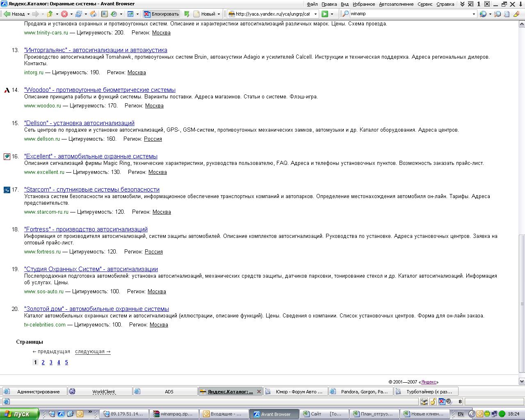Expand the Go button dropdown arrow

click(x=332, y=14)
